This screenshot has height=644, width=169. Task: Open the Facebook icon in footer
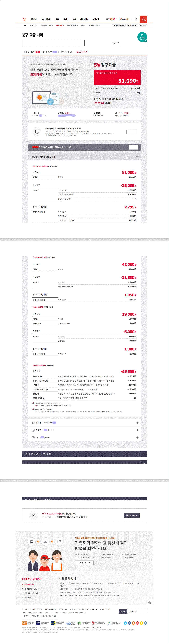[129, 623]
